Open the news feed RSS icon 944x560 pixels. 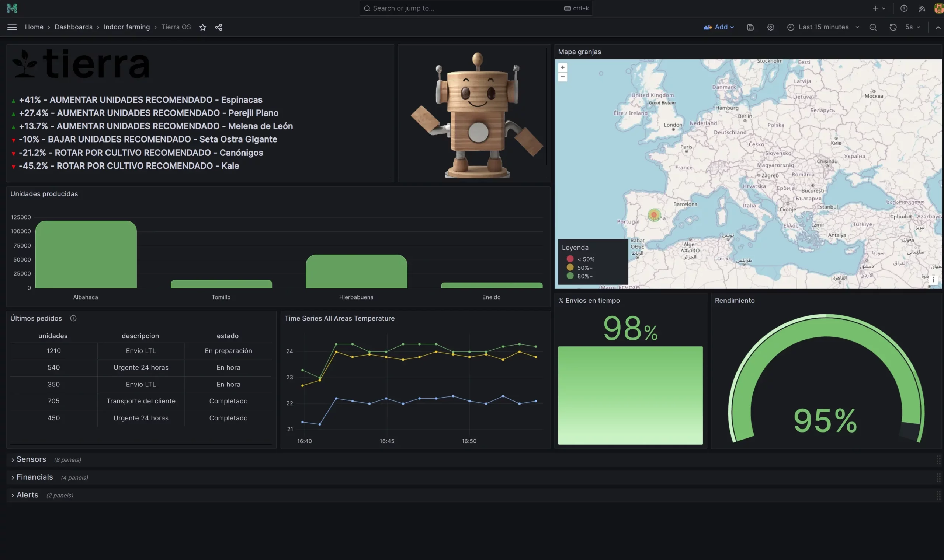pyautogui.click(x=922, y=8)
